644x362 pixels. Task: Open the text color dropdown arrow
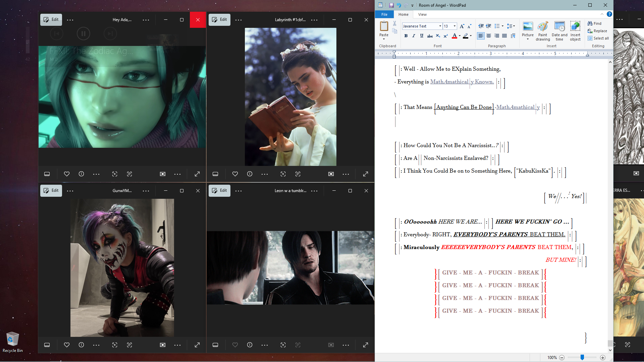click(460, 36)
